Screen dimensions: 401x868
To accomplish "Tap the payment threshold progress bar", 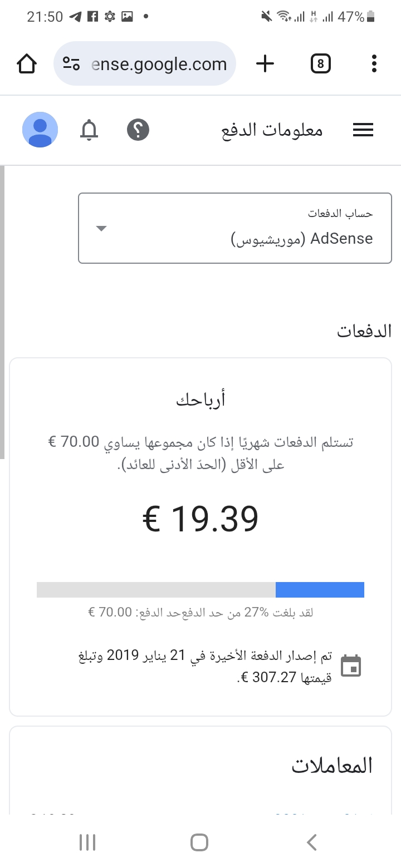I will (200, 590).
